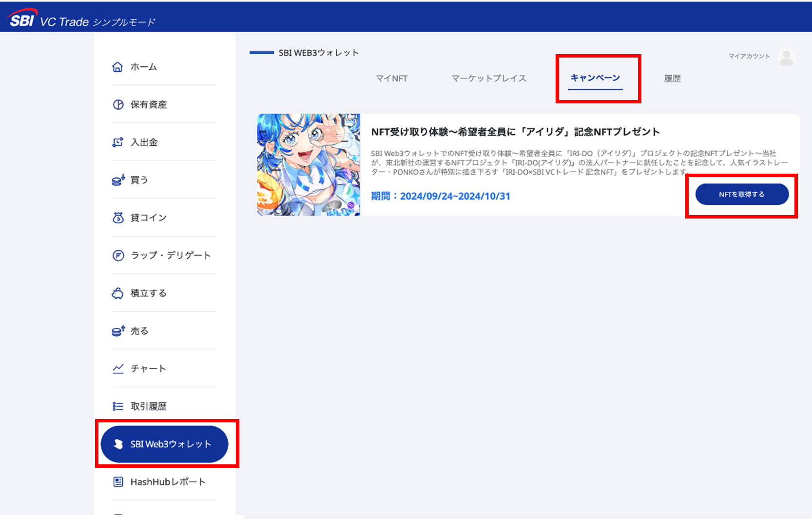Click the SBI WEB3ウォレット page heading
The image size is (812, 519).
pyautogui.click(x=319, y=53)
